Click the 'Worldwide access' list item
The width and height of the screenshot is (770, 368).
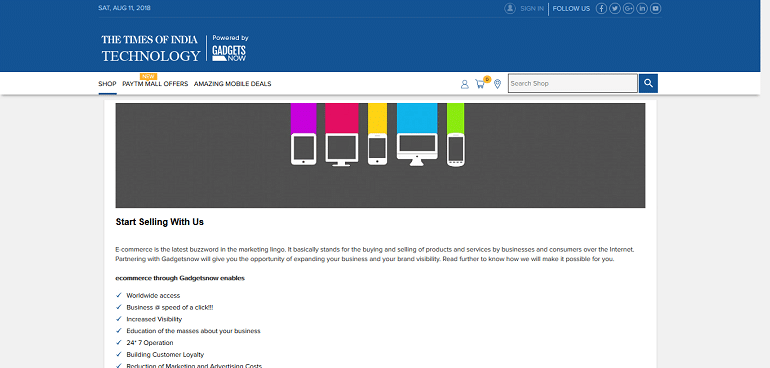point(153,296)
